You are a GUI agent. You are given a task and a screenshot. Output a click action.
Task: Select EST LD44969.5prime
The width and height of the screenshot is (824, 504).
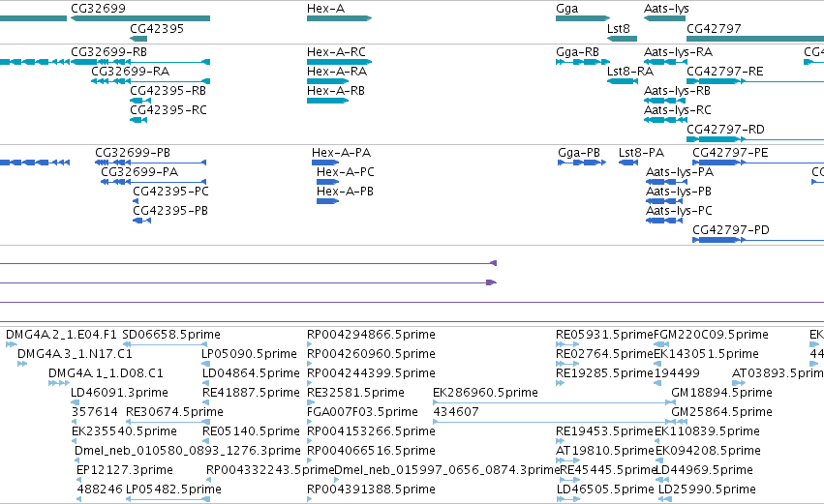click(704, 470)
